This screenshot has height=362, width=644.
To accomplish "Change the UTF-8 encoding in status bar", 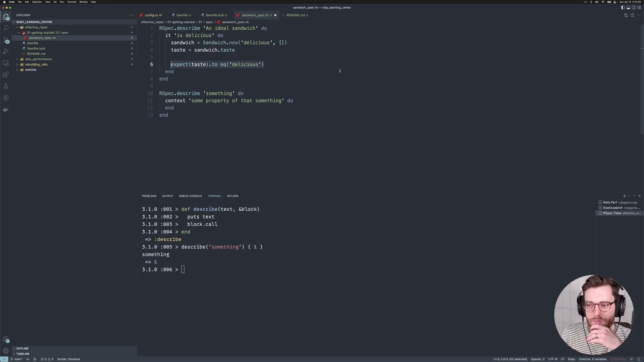I will click(552, 359).
